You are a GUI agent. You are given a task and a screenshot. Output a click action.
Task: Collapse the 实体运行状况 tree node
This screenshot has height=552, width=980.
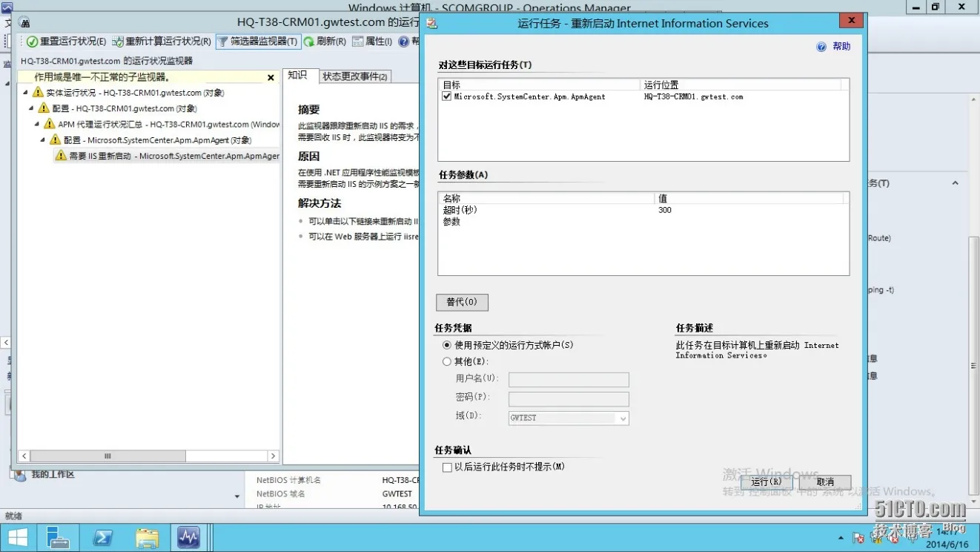coord(26,93)
